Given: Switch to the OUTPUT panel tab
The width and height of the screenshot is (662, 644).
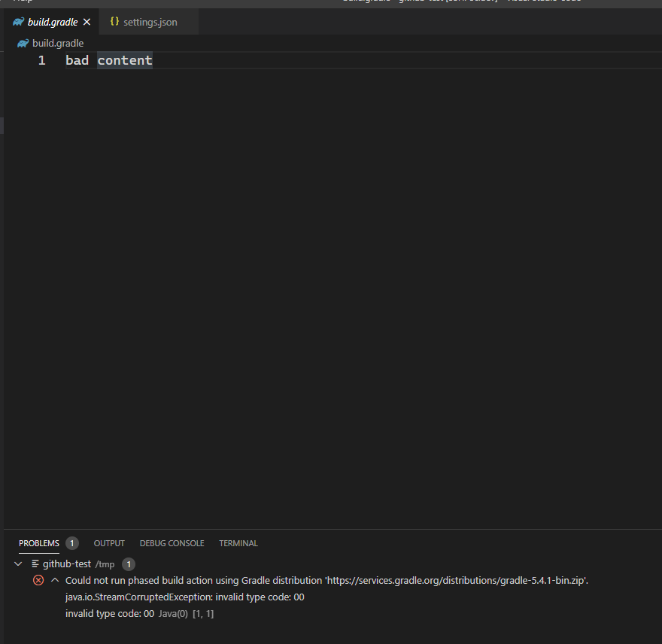Looking at the screenshot, I should (109, 543).
